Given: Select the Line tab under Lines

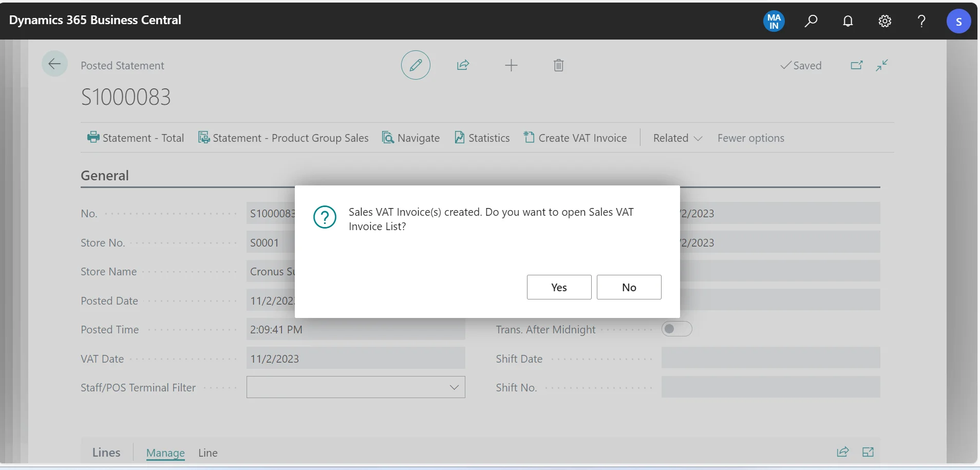Looking at the screenshot, I should click(208, 453).
